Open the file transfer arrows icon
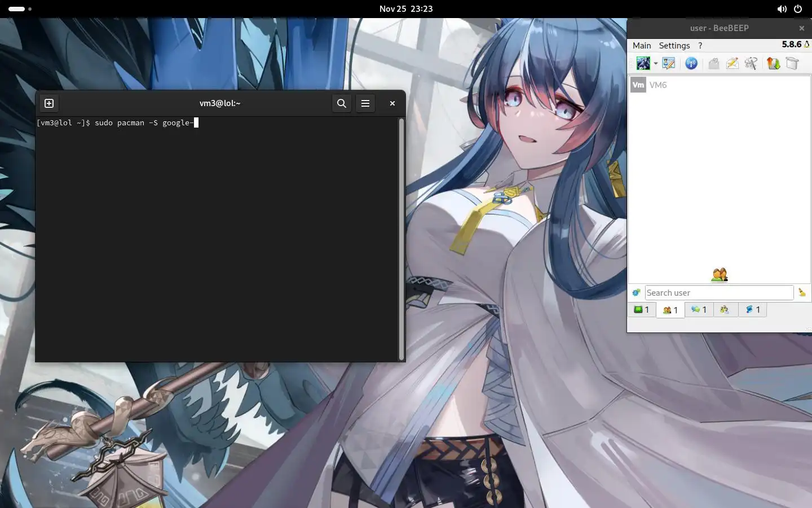This screenshot has height=508, width=812. (773, 63)
